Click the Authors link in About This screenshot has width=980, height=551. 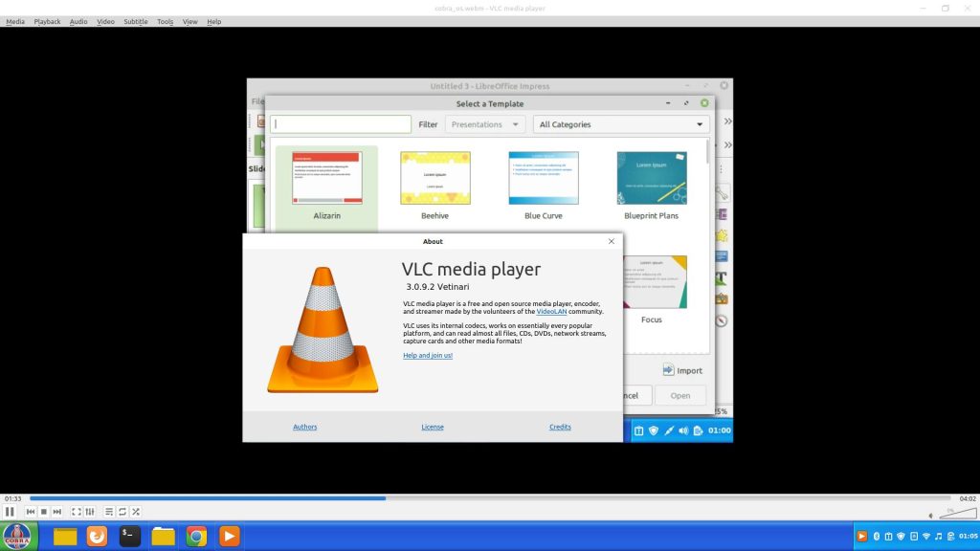[x=304, y=427]
